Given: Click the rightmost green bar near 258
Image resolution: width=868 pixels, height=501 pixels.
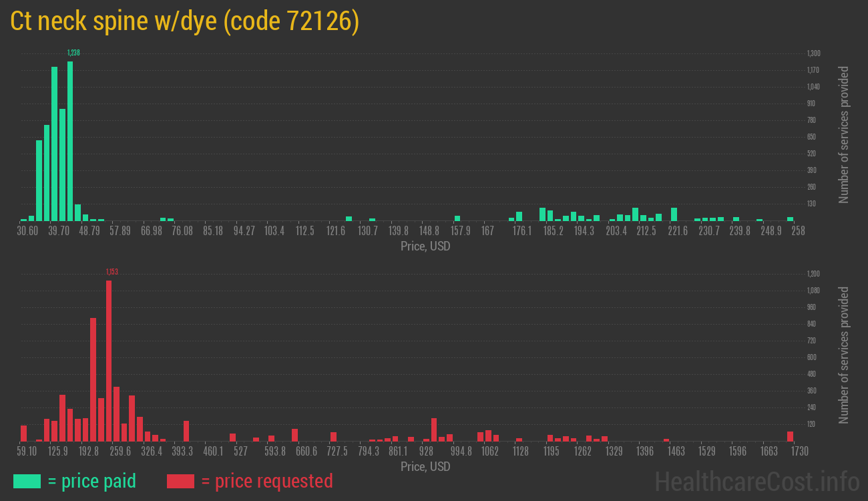Looking at the screenshot, I should 790,218.
